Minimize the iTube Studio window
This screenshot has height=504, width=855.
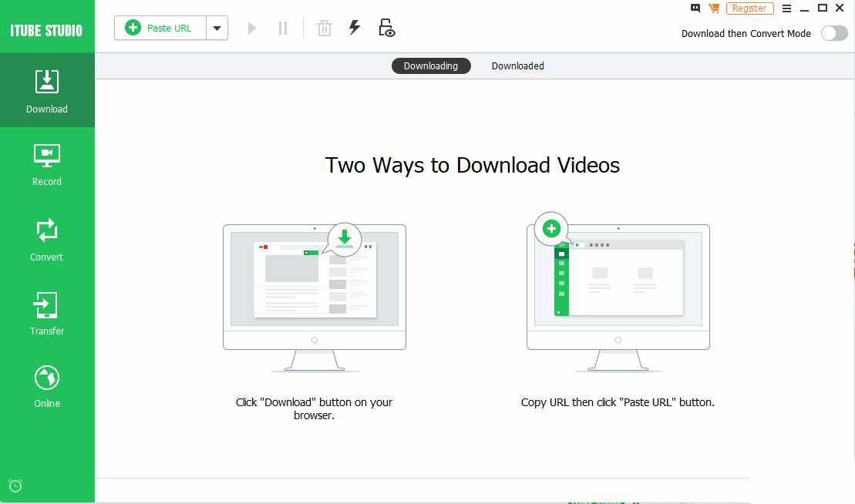804,8
